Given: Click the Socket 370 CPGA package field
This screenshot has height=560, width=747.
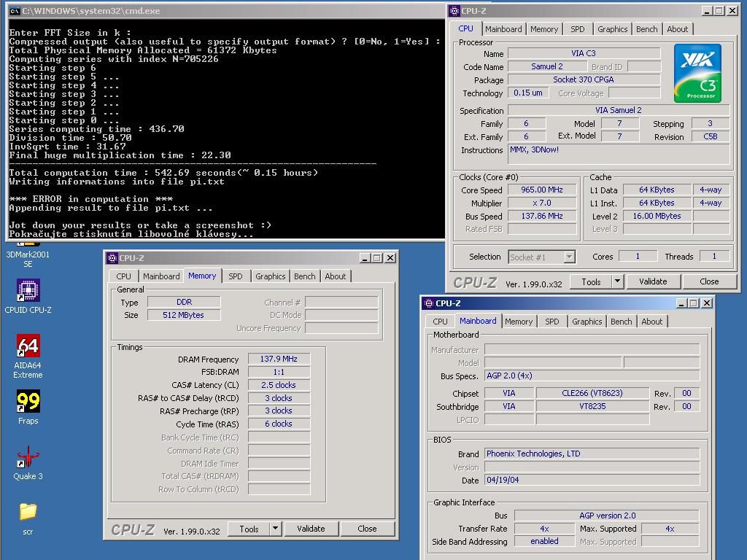Looking at the screenshot, I should pyautogui.click(x=584, y=79).
